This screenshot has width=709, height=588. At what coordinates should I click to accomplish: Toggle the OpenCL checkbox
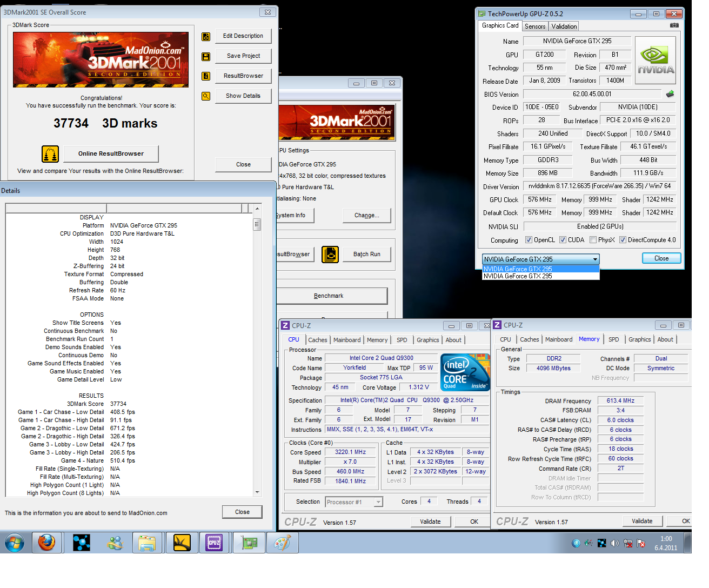tap(529, 240)
